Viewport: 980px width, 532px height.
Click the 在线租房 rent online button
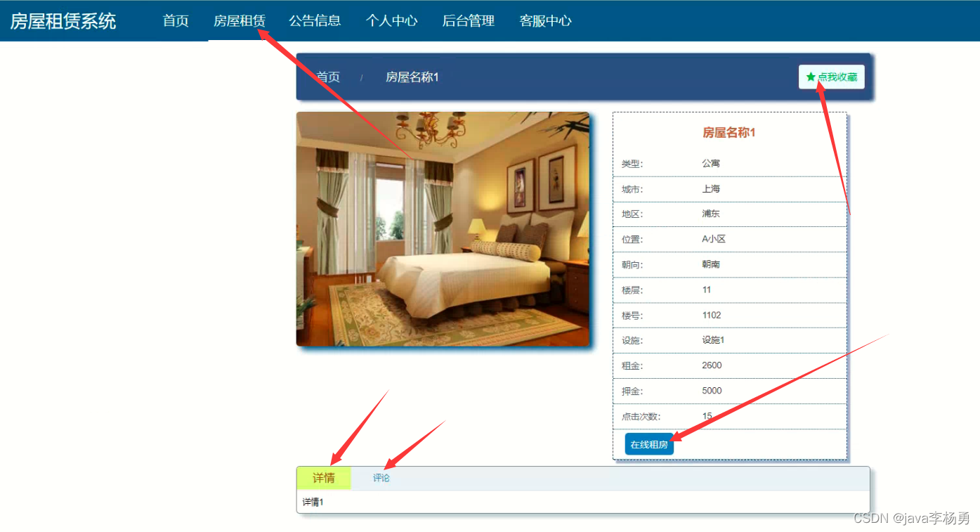coord(649,444)
